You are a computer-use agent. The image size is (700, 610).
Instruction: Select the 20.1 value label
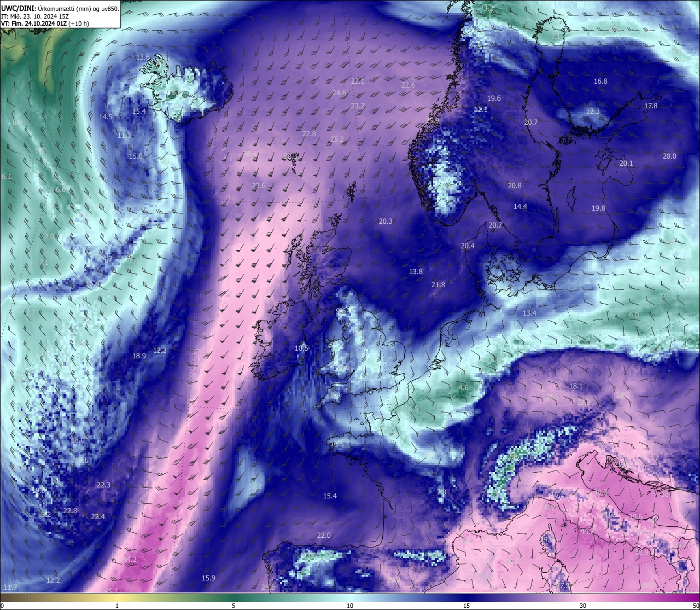point(626,163)
